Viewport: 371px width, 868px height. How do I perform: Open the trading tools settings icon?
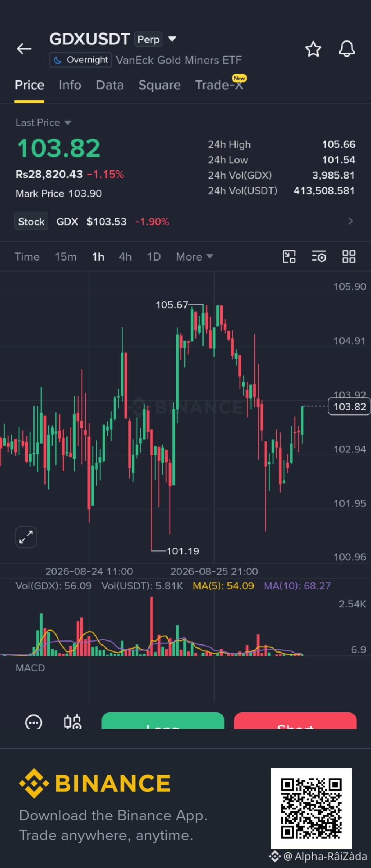[72, 722]
